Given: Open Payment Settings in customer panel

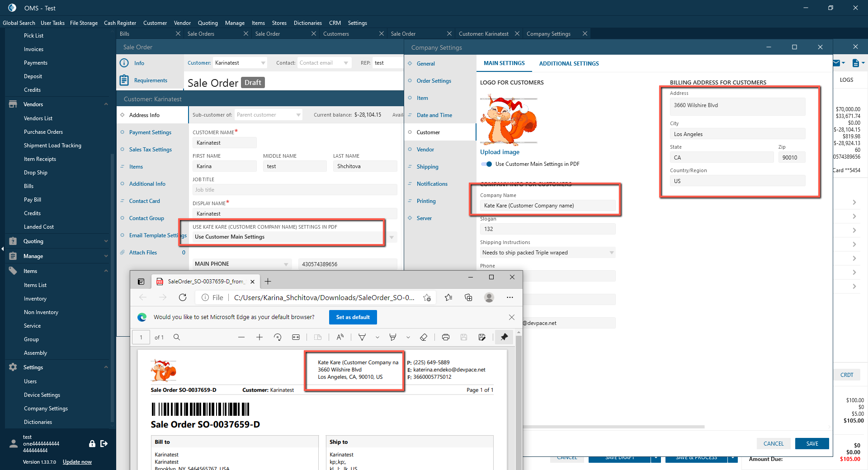Looking at the screenshot, I should [x=150, y=132].
